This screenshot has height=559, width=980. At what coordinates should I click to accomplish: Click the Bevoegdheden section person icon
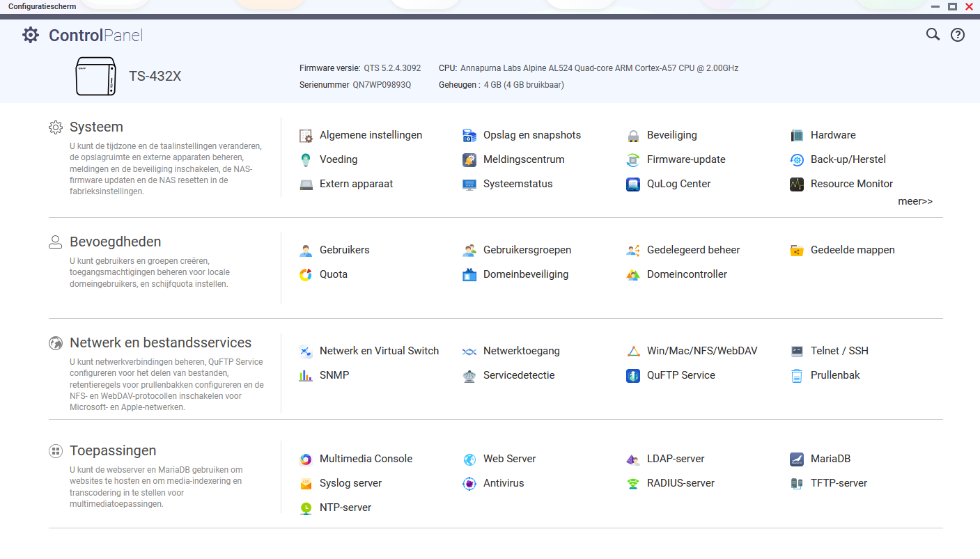coord(56,242)
